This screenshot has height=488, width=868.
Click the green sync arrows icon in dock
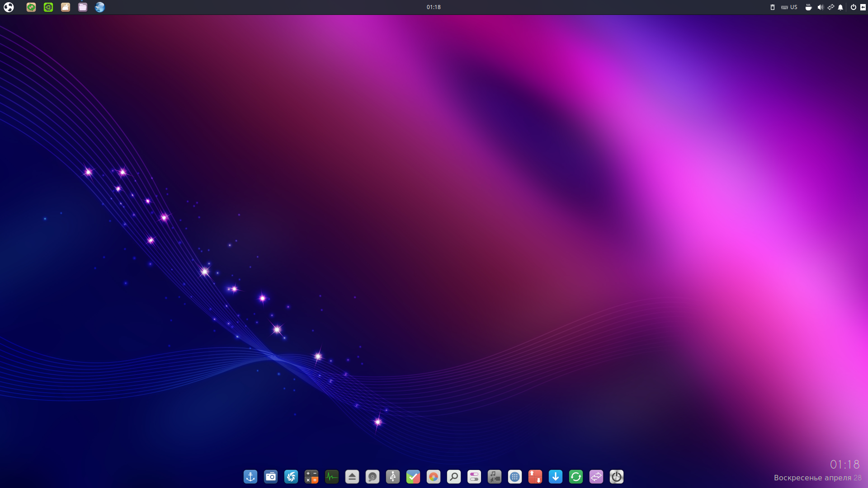coord(576,477)
